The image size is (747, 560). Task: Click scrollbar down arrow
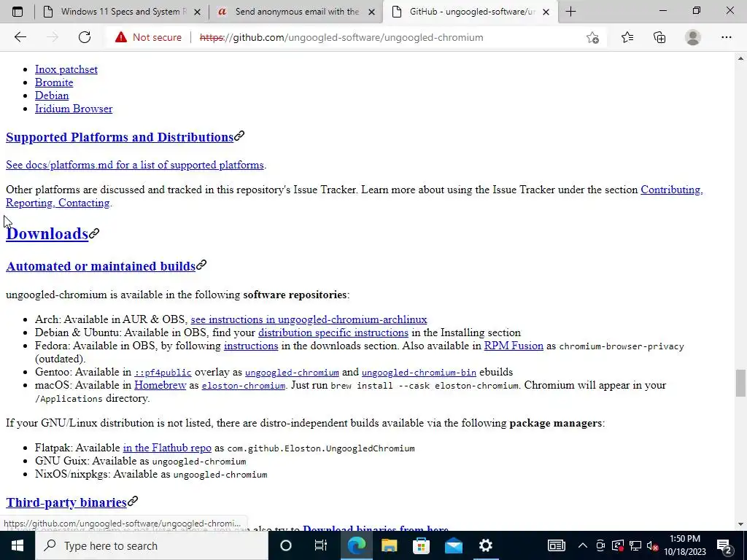(x=740, y=524)
